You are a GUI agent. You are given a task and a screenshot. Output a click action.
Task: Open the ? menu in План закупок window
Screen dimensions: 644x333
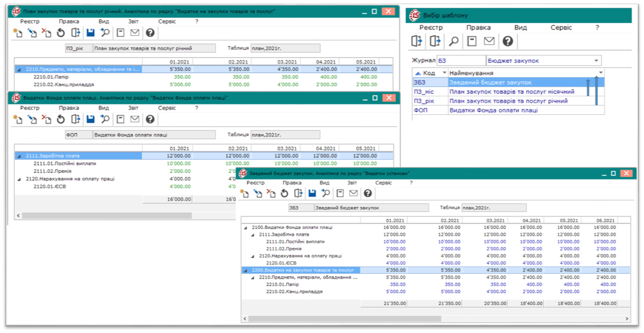[x=197, y=21]
